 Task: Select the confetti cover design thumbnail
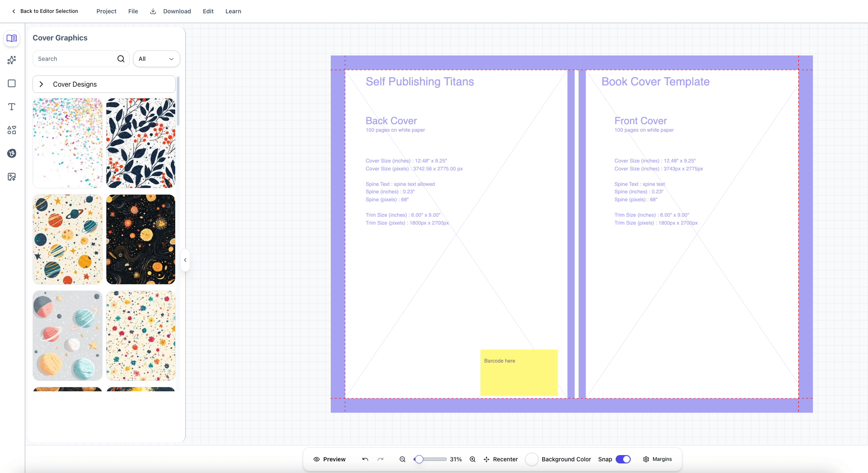[x=68, y=143]
